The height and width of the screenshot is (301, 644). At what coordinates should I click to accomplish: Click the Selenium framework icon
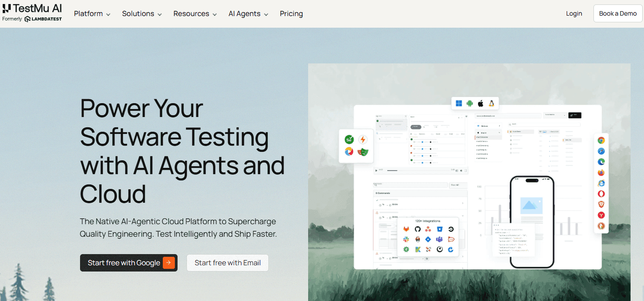click(x=349, y=139)
